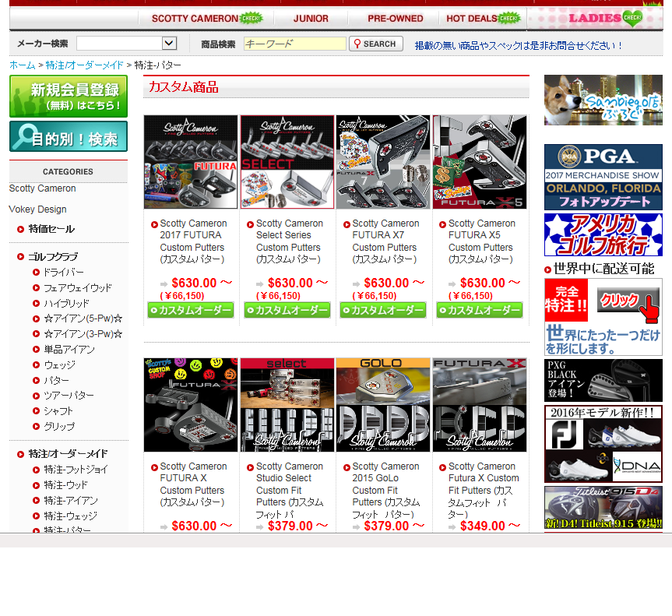Open PGA 2017 Merchandise Show banner
The image size is (672, 616).
click(x=603, y=177)
